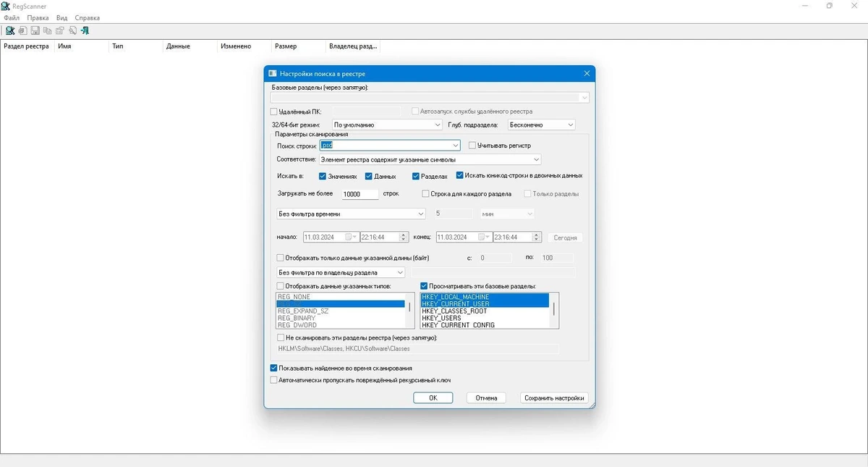Click the properties toolbar icon
Image resolution: width=868 pixels, height=467 pixels.
[60, 30]
